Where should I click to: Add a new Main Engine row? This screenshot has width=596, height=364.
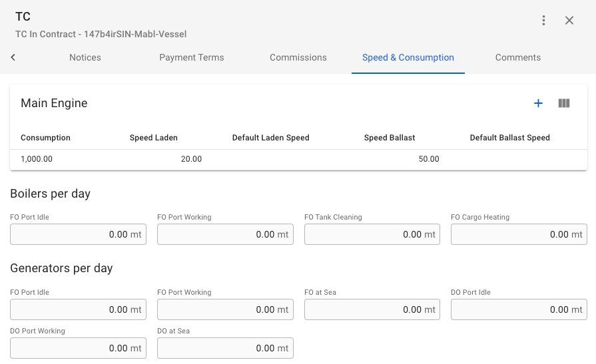[x=538, y=103]
